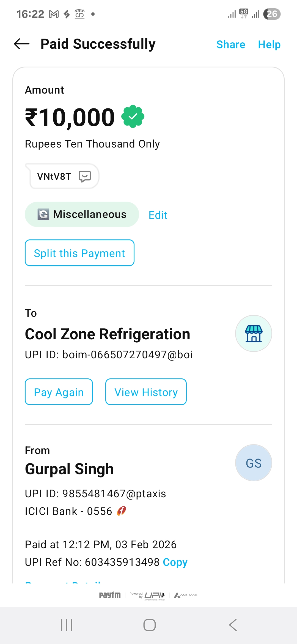Edit the Miscellaneous category tag
The width and height of the screenshot is (297, 644).
point(158,215)
